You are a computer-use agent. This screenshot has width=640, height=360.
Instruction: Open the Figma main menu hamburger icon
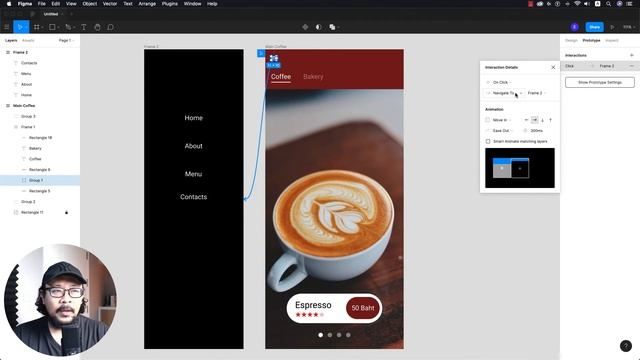[7, 27]
